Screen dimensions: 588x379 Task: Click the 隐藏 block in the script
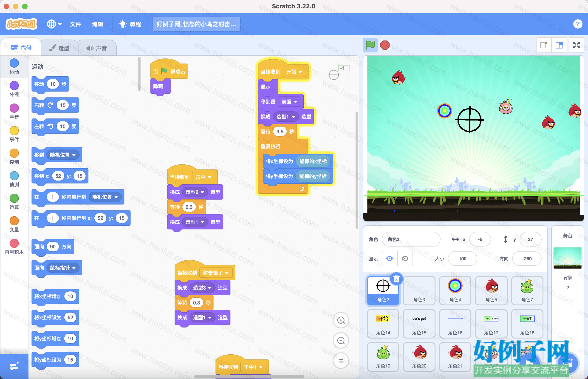pyautogui.click(x=160, y=86)
